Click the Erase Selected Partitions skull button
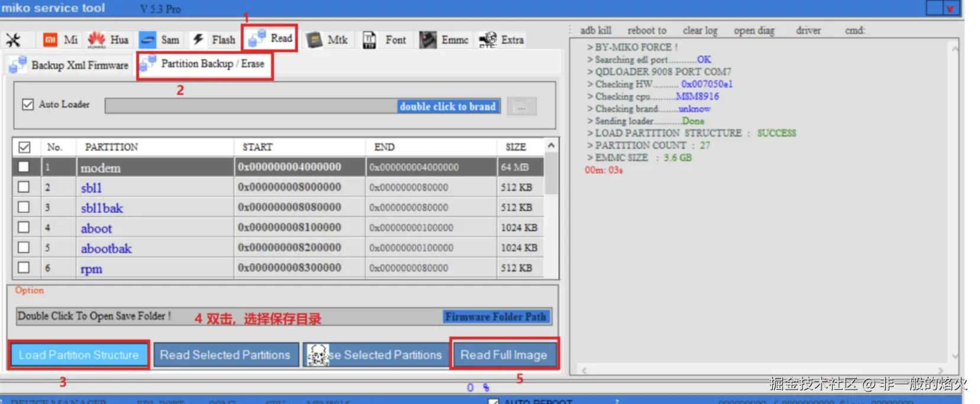 click(x=376, y=355)
